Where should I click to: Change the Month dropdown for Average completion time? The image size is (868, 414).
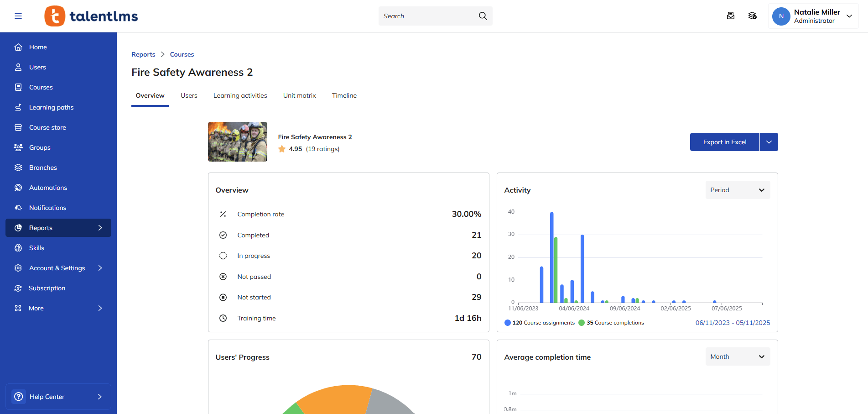coord(737,356)
